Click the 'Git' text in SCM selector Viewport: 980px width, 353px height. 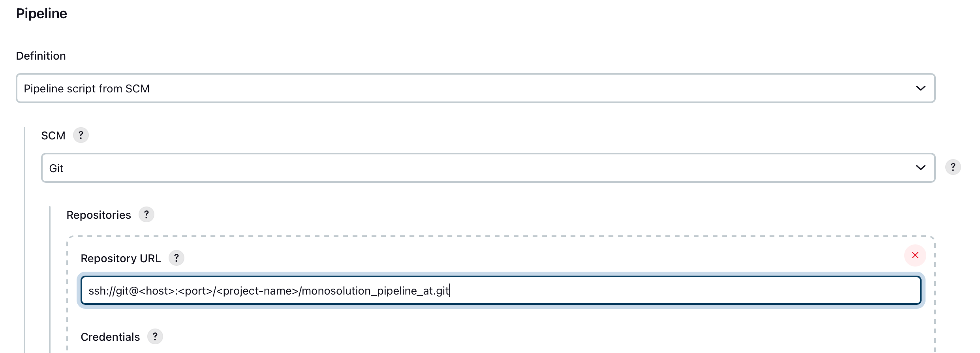tap(56, 169)
